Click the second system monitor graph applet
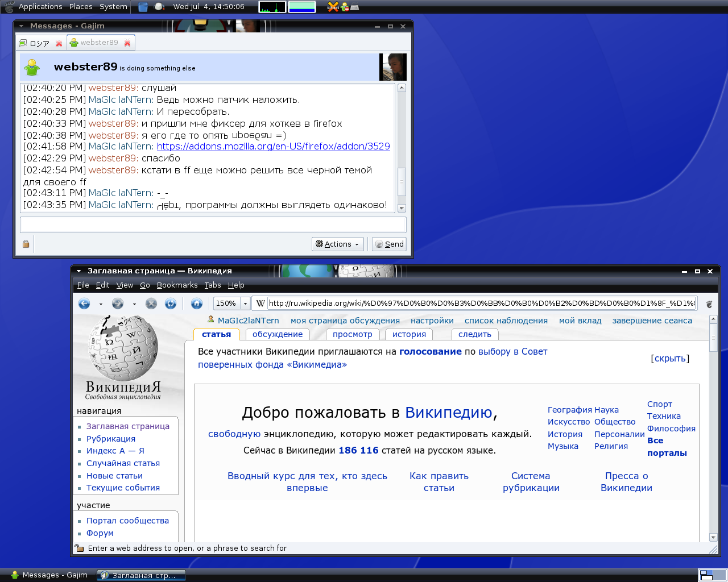This screenshot has width=728, height=582. pyautogui.click(x=302, y=7)
